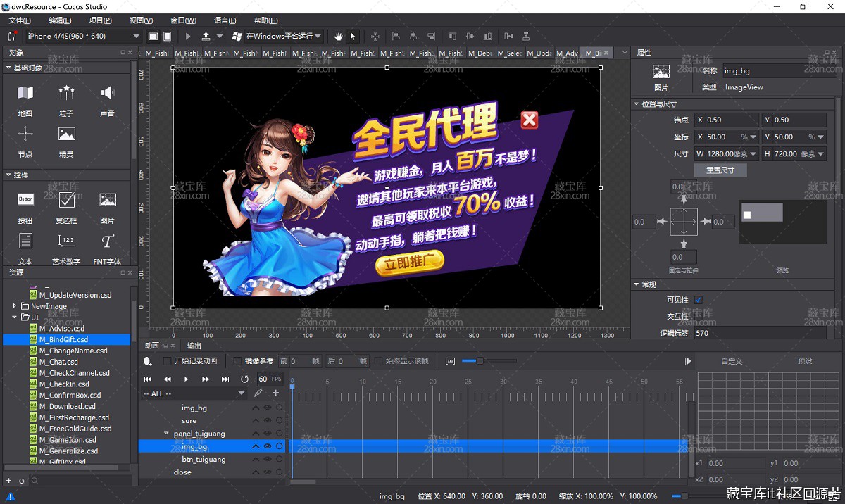Step back one frame in timeline
The image size is (845, 504).
(168, 379)
